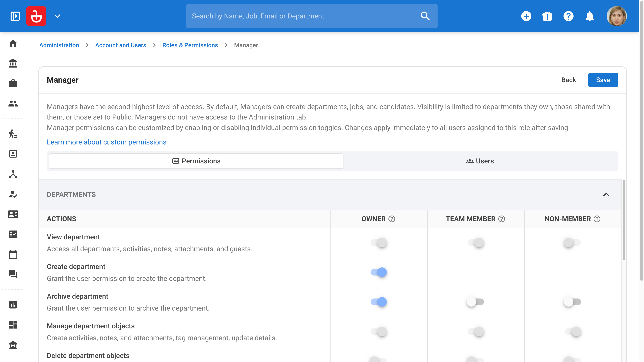The width and height of the screenshot is (644, 362).
Task: Open the org hierarchy sidebar icon
Action: pyautogui.click(x=13, y=174)
